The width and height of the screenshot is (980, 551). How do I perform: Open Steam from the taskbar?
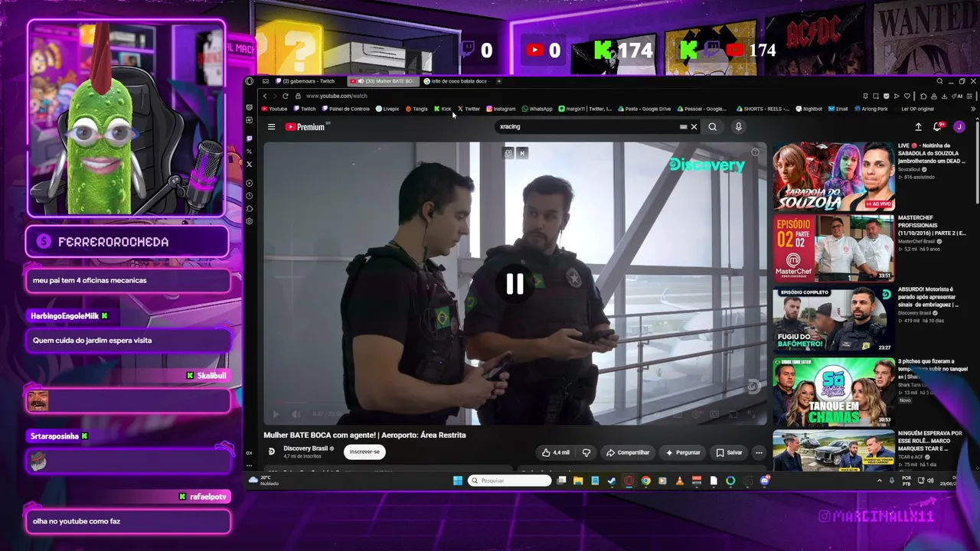point(611,481)
